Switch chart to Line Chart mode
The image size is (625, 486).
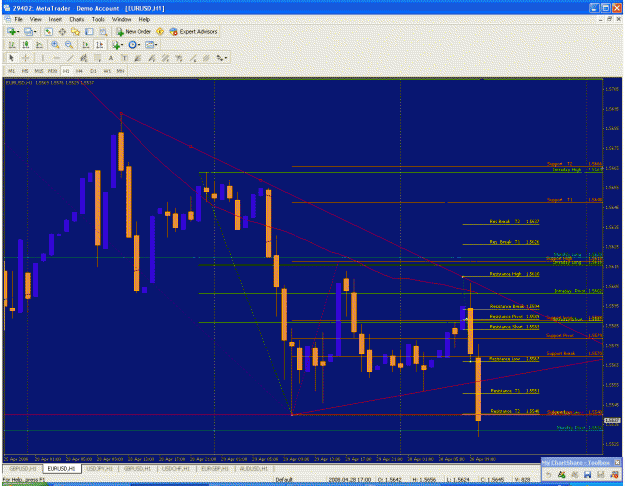(x=39, y=45)
